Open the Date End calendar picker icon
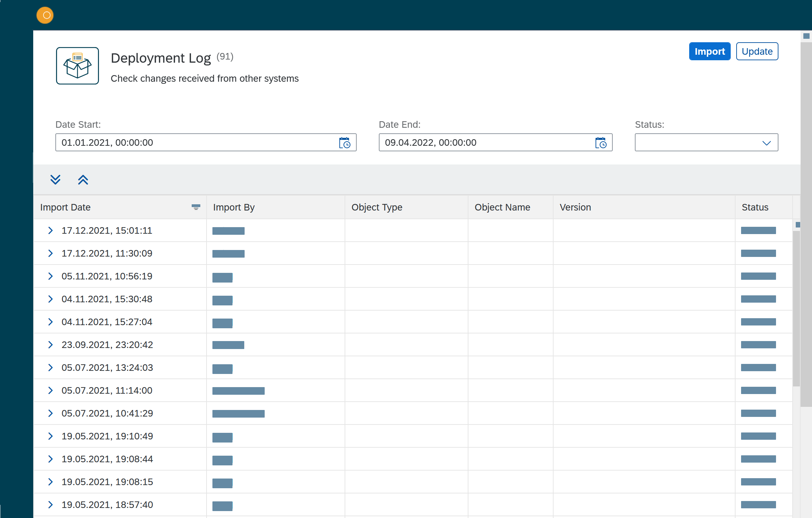812x518 pixels. tap(601, 143)
